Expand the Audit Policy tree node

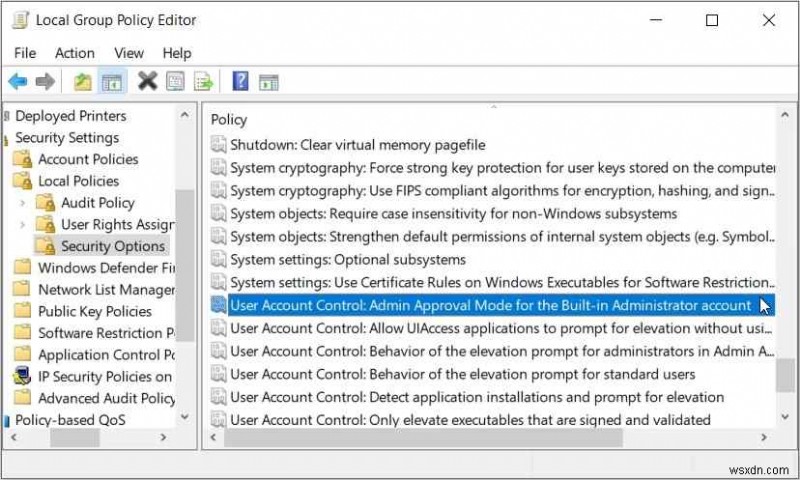23,203
